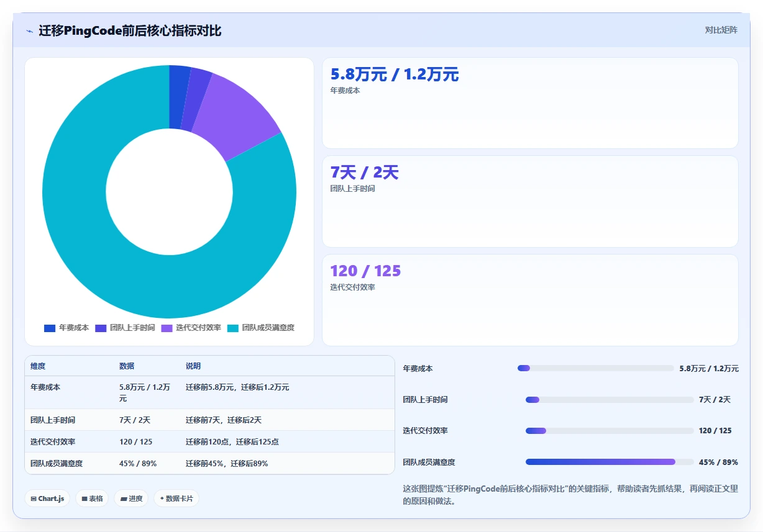Click the 迁移PingCode前后核心指标对比 title
763x532 pixels.
[130, 30]
